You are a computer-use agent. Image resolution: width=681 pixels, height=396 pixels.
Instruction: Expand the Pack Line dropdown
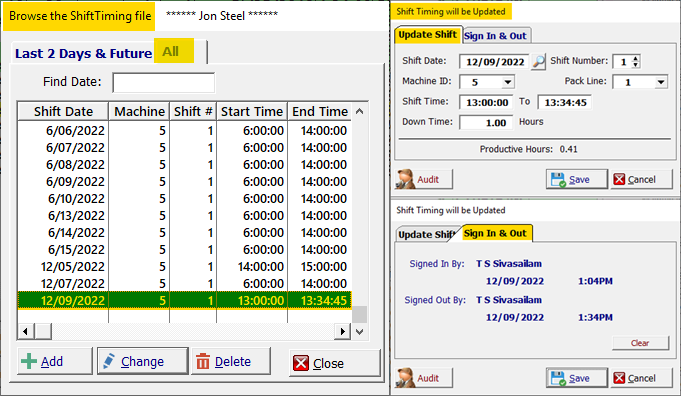[x=661, y=82]
